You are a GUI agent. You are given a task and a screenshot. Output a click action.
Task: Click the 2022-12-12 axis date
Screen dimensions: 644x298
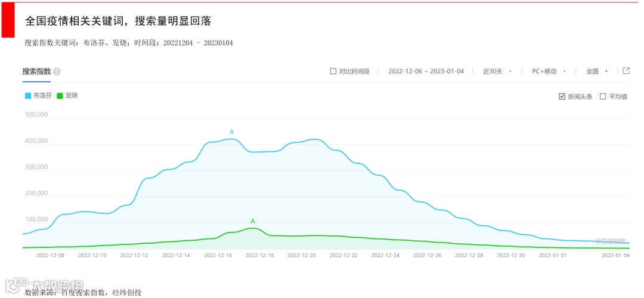point(134,255)
